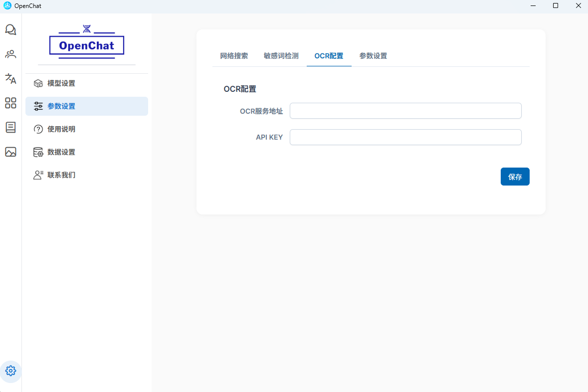
Task: Open 使用说明 menu item
Action: (87, 129)
